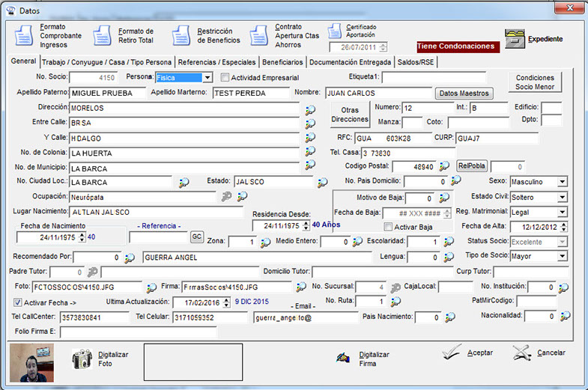Expand the Persona dropdown
Viewport: 588px width, 390px height.
207,77
